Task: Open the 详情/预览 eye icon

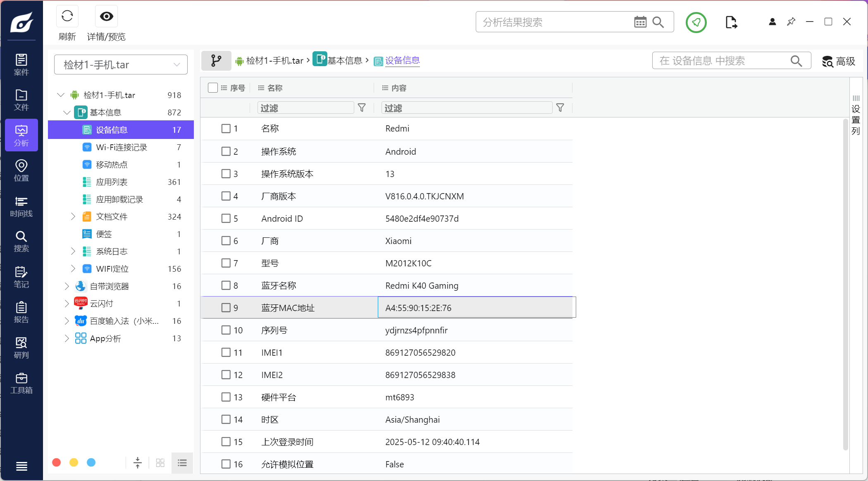Action: click(x=106, y=17)
